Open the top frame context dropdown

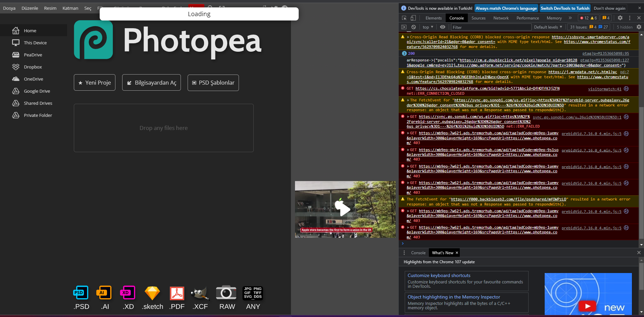(x=427, y=27)
